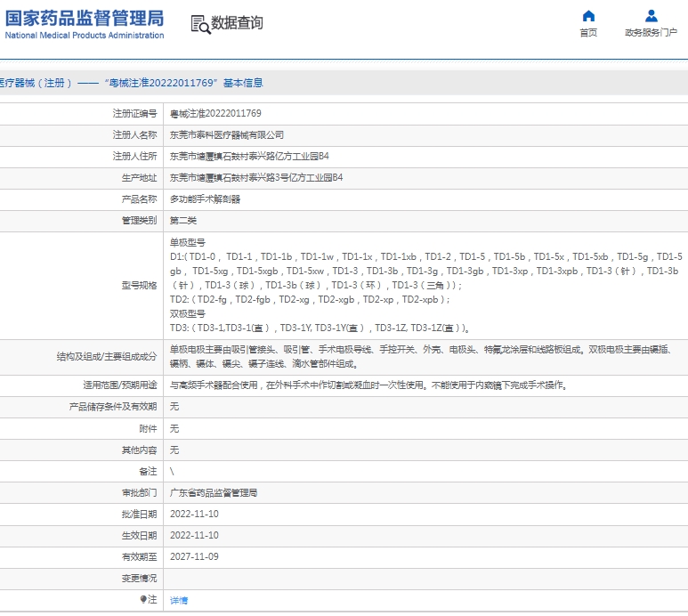This screenshot has height=616, width=688.
Task: Click the 政务服务门户 label text
Action: pyautogui.click(x=652, y=32)
